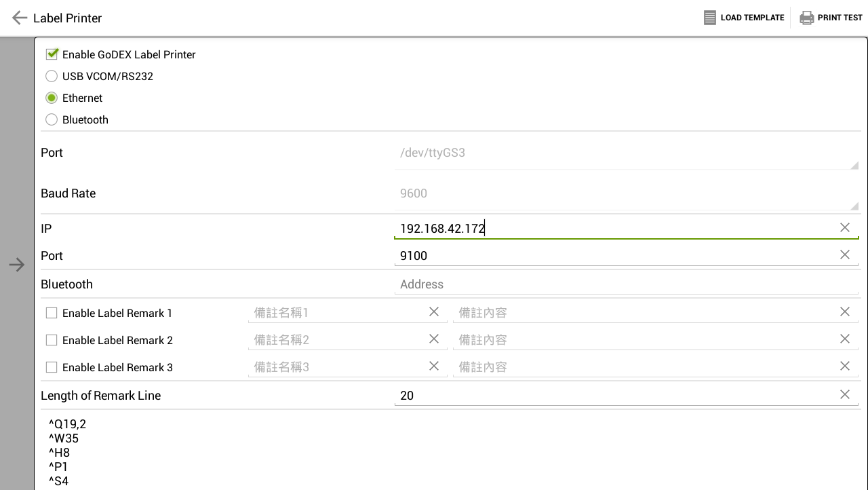Select the Bluetooth connection radio option
Viewport: 868px width, 490px height.
(x=52, y=119)
